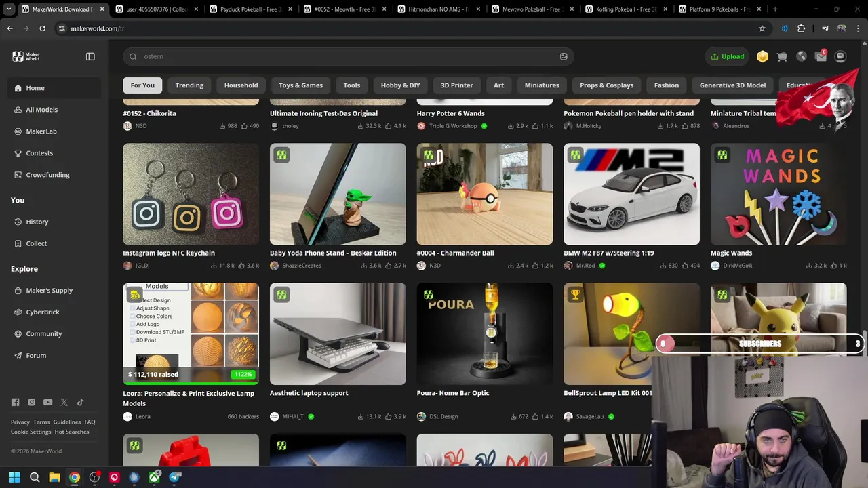Screen dimensions: 868x488
Task: Open the Hot Searches footer link
Action: pos(72,432)
